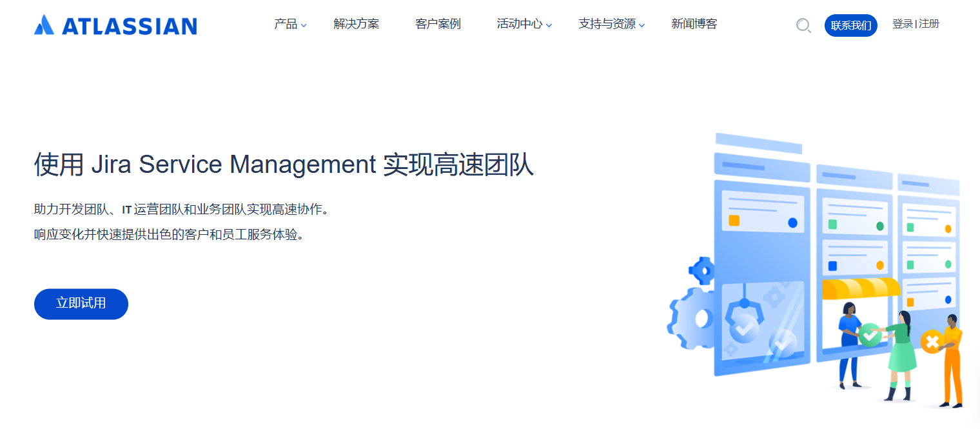
Task: Open search using the magnifier icon
Action: 803,26
